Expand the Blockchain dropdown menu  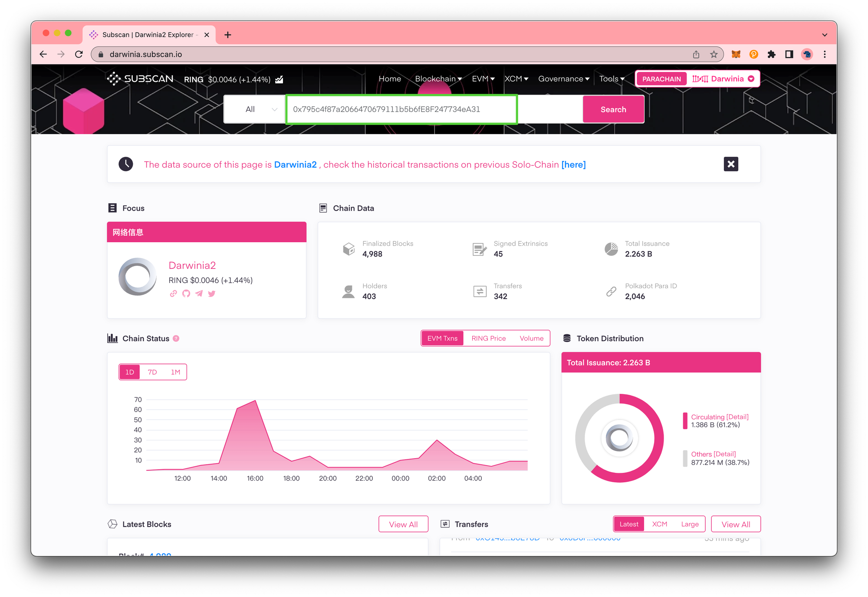(439, 79)
